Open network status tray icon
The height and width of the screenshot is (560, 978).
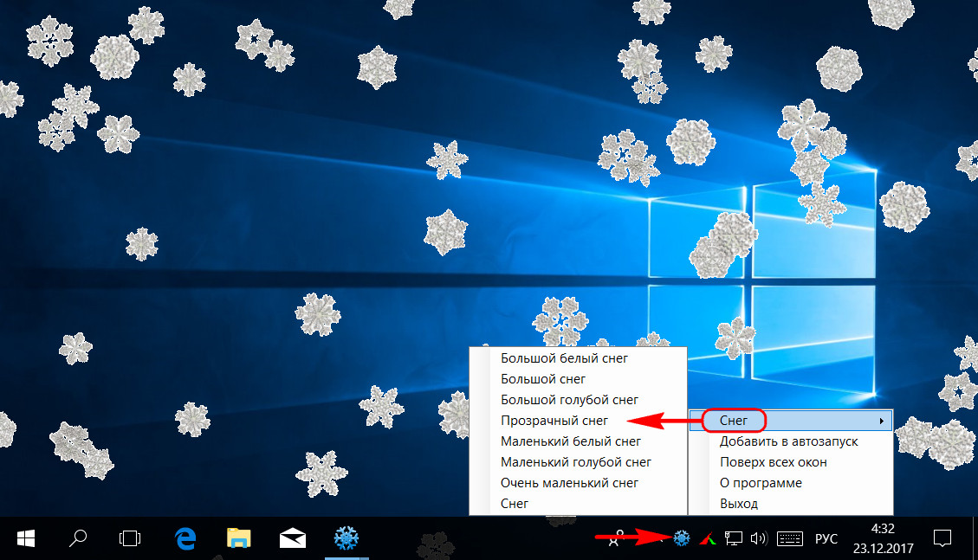point(734,539)
